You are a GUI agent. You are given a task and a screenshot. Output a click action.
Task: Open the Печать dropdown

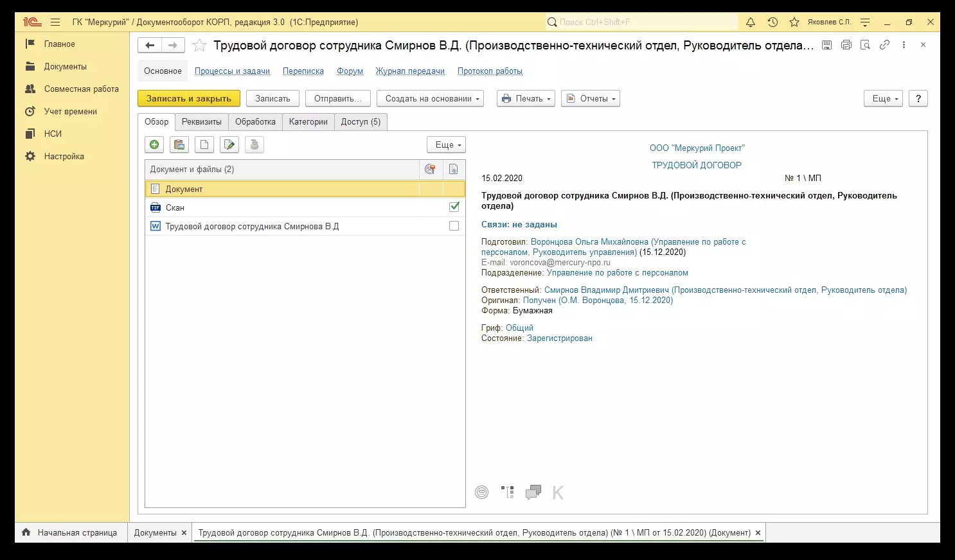(526, 98)
